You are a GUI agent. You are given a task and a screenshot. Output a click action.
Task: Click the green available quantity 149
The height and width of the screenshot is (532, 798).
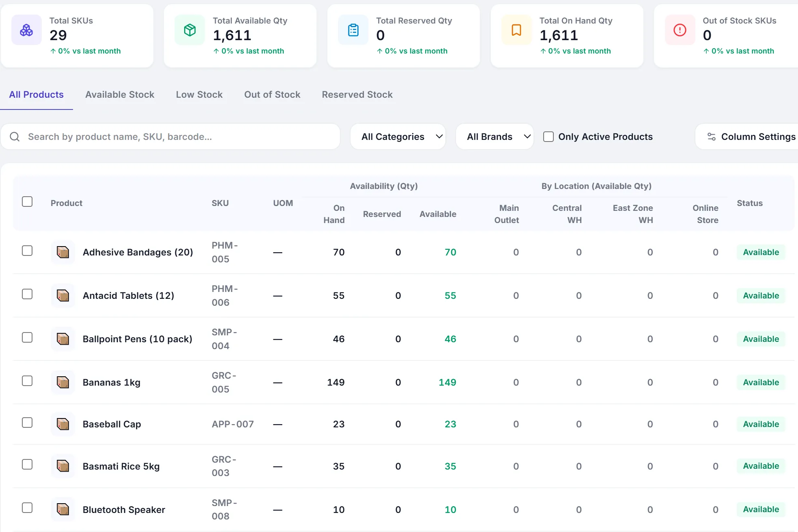coord(447,382)
